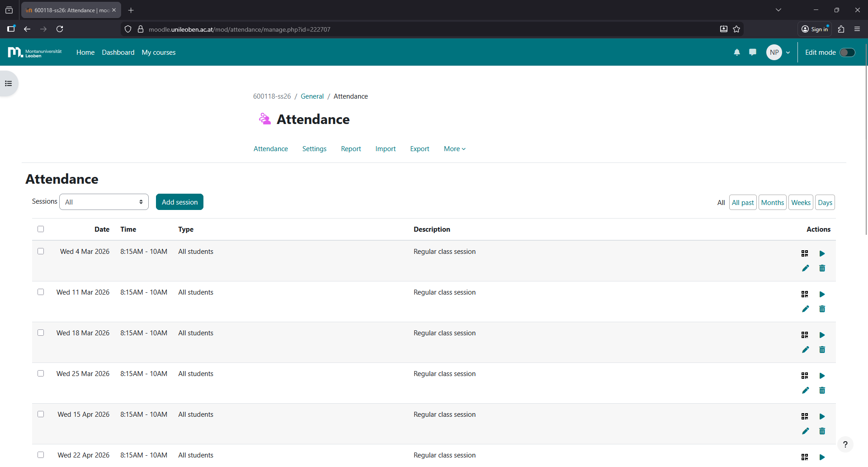This screenshot has height=467, width=868.
Task: Take attendance for 11 Mar session
Action: point(822,294)
